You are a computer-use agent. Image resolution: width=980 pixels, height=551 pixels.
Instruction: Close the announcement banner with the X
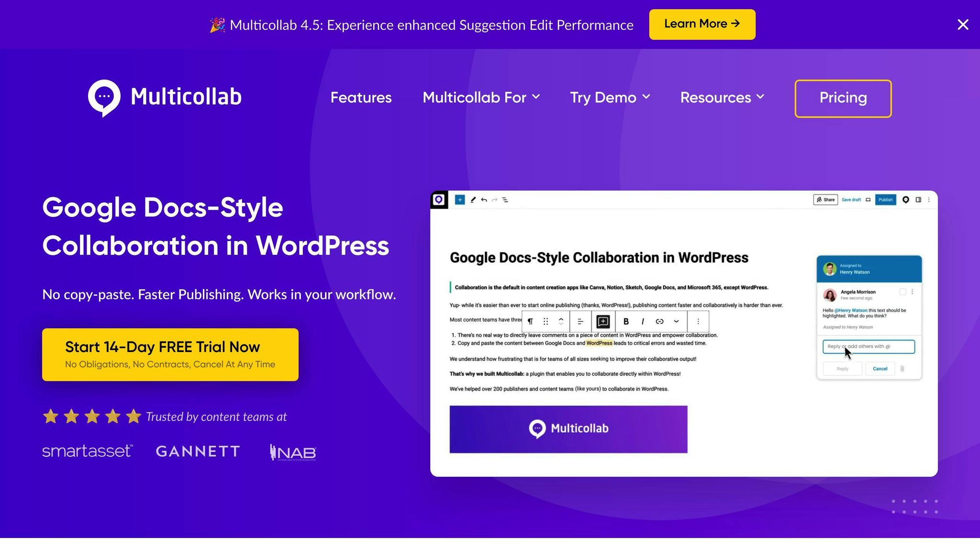point(963,24)
